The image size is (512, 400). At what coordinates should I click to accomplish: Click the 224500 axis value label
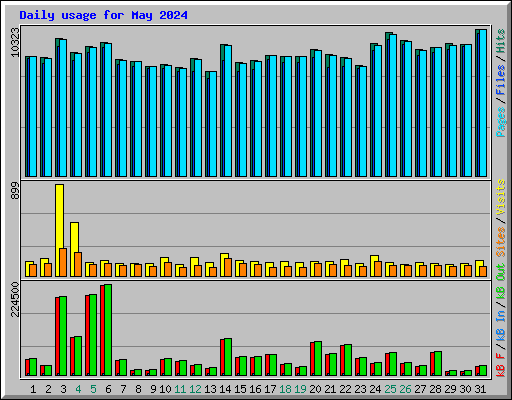15,299
